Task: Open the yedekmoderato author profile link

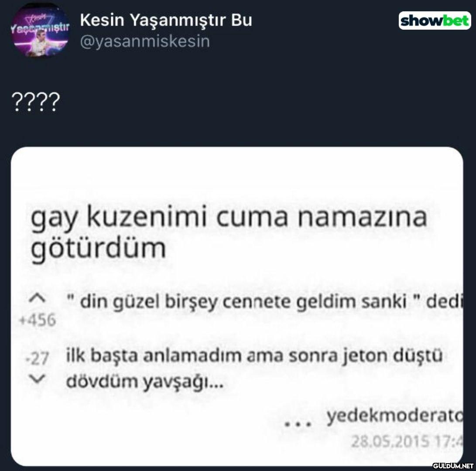Action: (395, 417)
